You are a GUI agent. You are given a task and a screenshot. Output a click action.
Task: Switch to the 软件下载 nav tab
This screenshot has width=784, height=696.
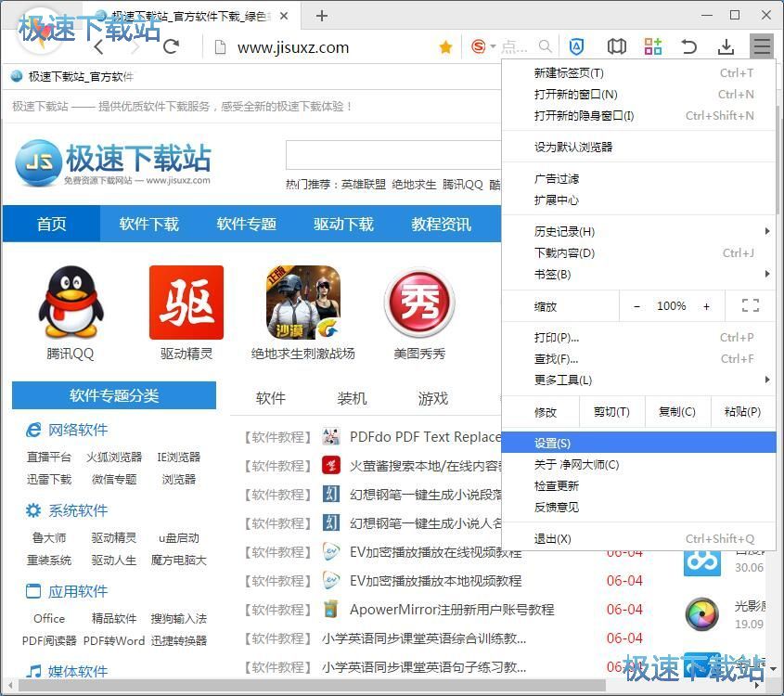[149, 224]
